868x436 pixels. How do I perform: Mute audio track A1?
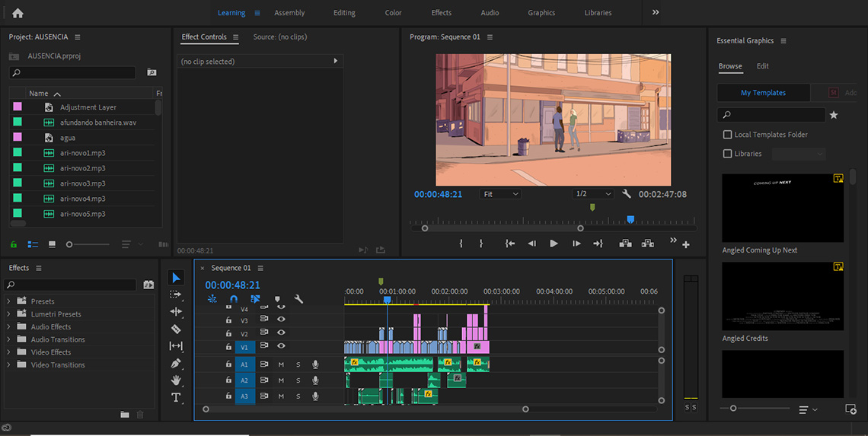pos(281,364)
